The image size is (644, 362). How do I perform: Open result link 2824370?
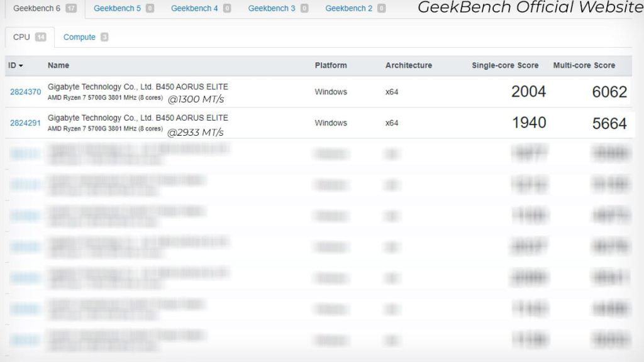[25, 92]
